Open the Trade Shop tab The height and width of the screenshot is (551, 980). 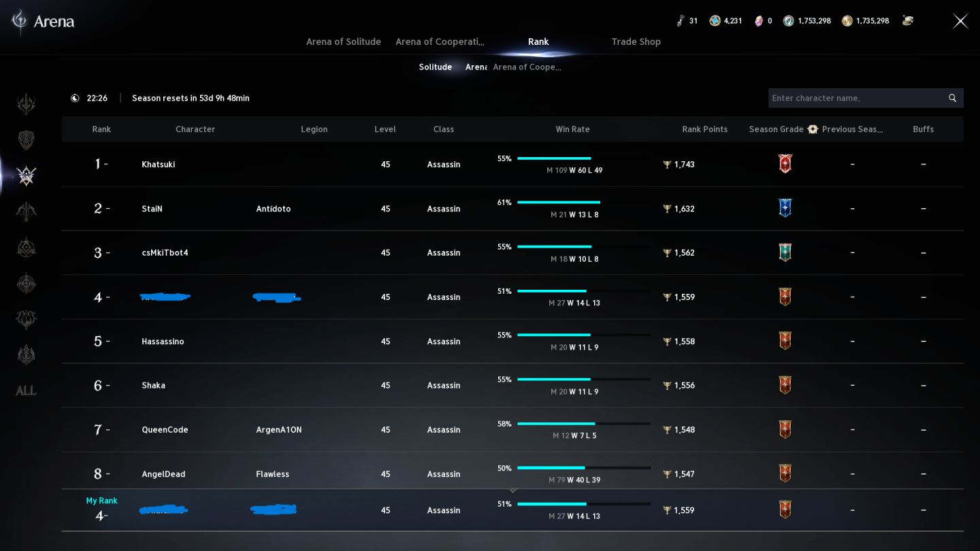point(636,41)
